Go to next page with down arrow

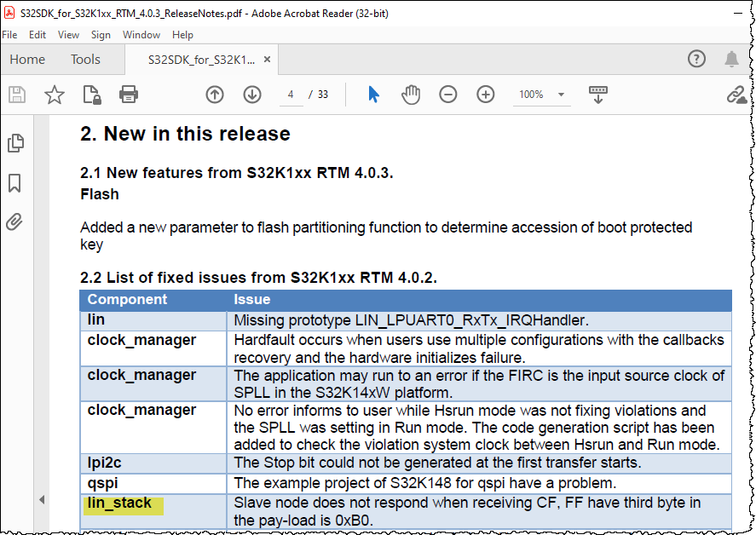[251, 95]
